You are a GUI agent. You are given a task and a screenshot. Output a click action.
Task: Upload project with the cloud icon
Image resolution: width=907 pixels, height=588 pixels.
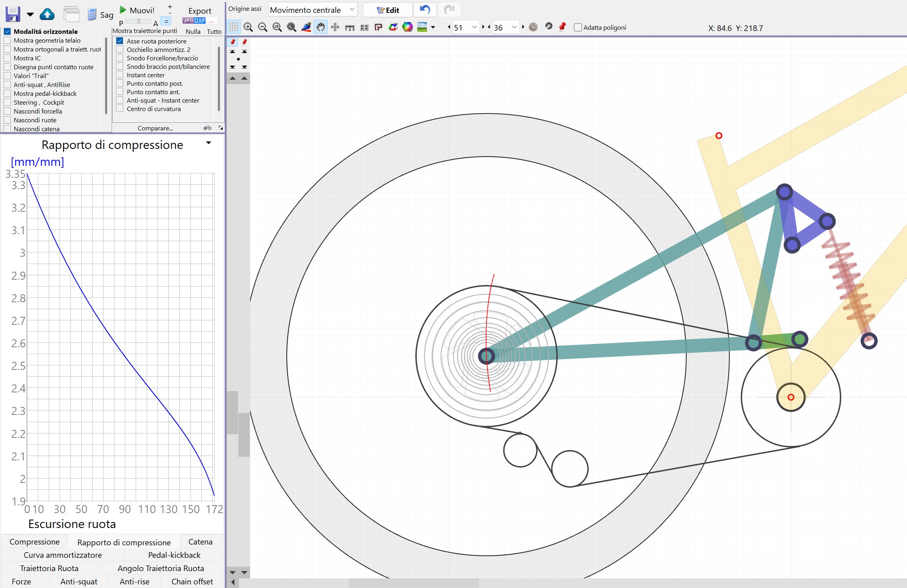coord(47,14)
